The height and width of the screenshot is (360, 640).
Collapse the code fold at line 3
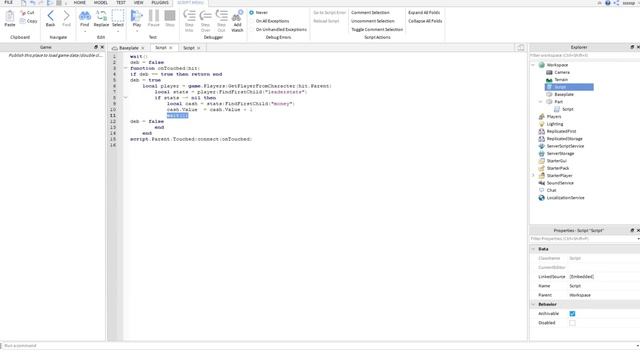click(x=125, y=68)
